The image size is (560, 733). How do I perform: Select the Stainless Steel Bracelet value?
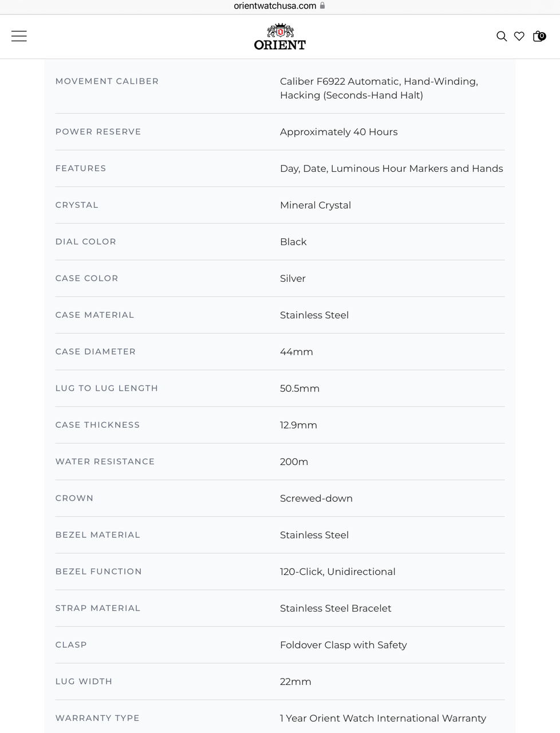coord(336,608)
